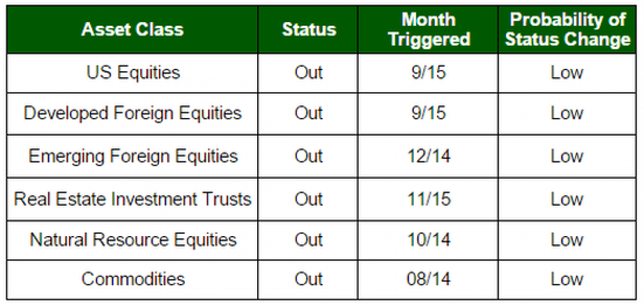The width and height of the screenshot is (644, 305).
Task: Click the Out status for US Equities
Action: click(308, 73)
